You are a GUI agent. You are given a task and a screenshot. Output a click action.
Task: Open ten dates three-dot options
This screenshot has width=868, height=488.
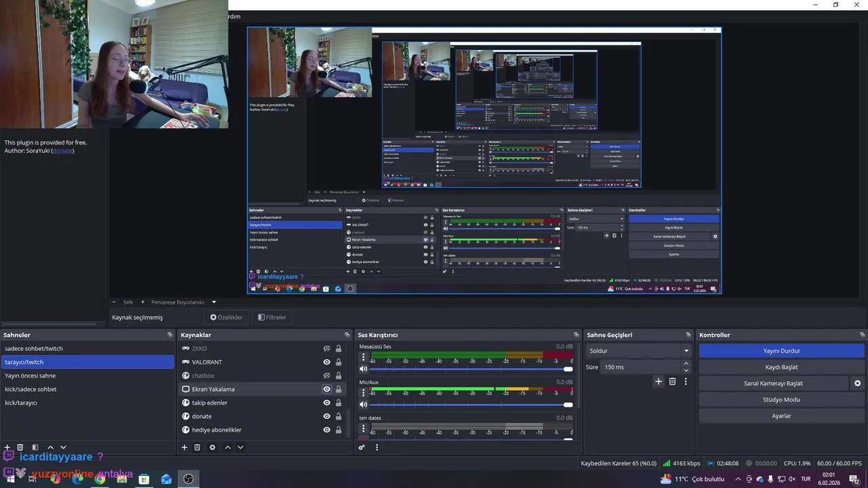pos(363,429)
